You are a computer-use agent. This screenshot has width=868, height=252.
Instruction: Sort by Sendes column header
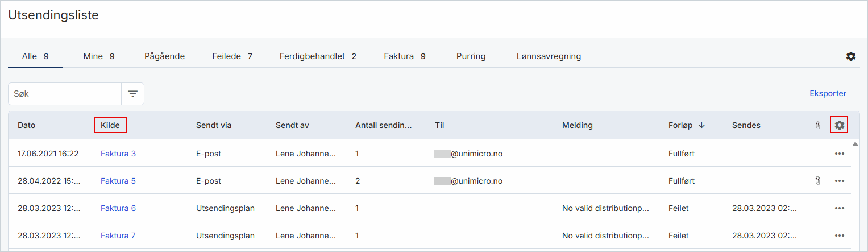746,125
